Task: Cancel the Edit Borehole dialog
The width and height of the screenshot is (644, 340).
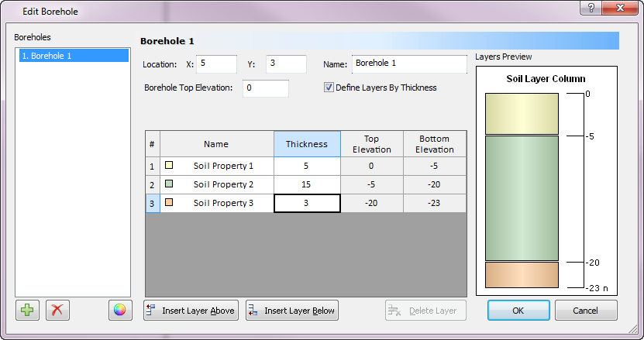Action: [586, 311]
